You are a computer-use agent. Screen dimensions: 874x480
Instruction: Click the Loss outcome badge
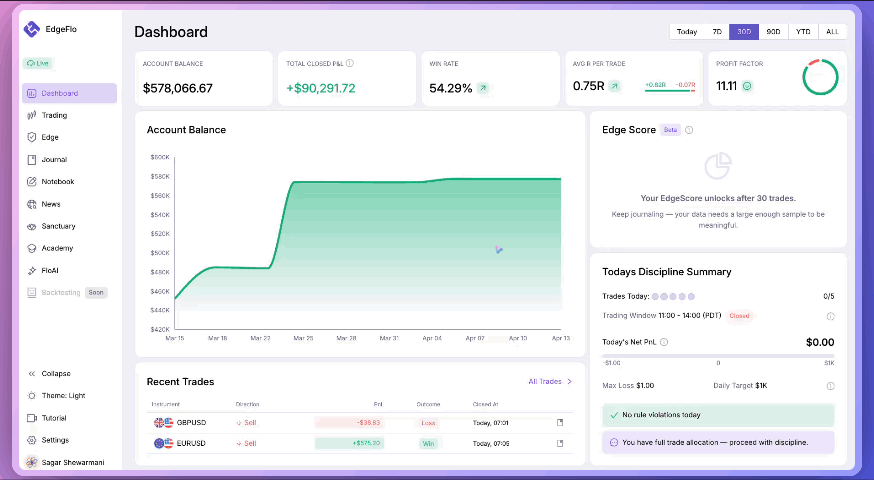pos(428,423)
